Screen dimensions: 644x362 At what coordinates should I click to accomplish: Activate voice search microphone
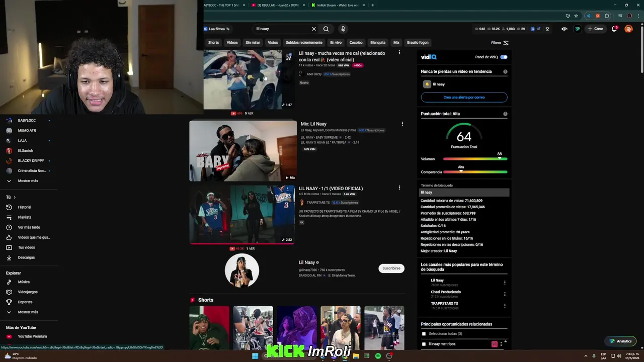tap(343, 29)
